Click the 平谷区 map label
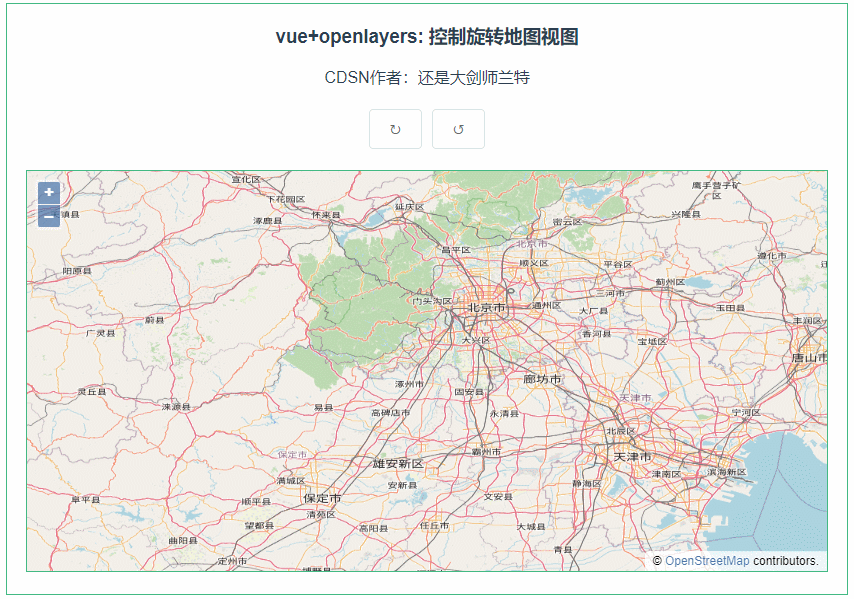854x599 pixels. (618, 264)
